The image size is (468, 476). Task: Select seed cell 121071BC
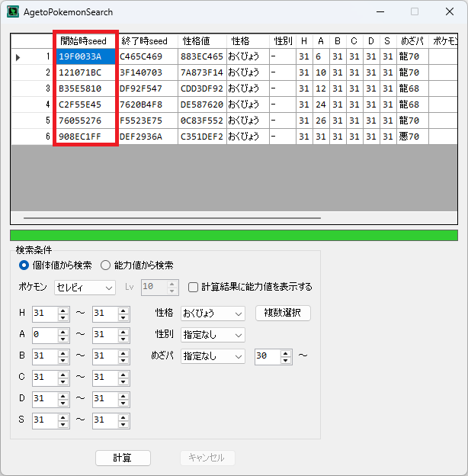pyautogui.click(x=86, y=72)
